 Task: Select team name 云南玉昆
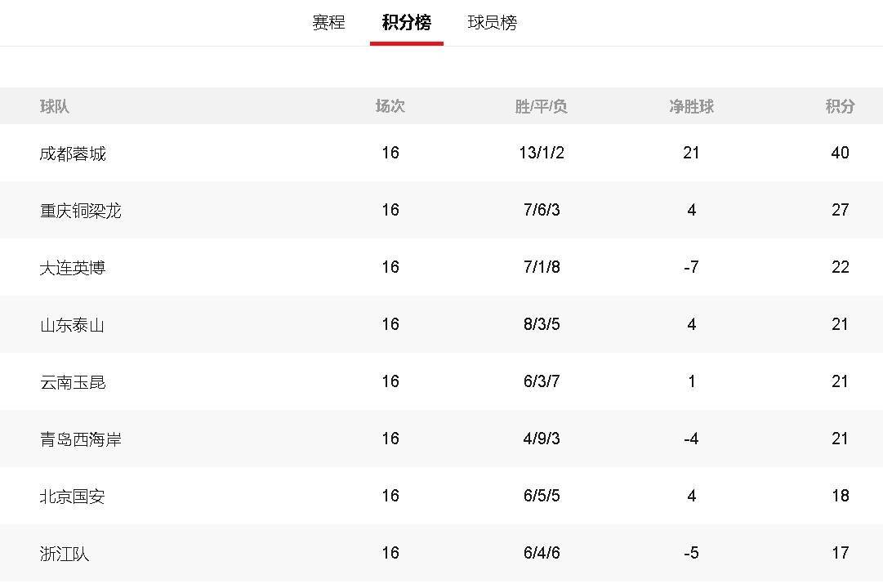[73, 382]
